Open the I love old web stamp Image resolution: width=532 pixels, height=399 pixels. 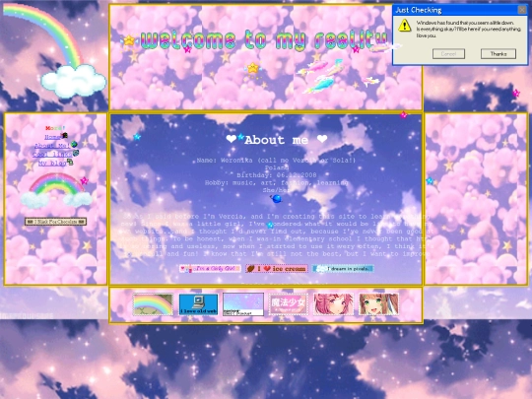198,304
